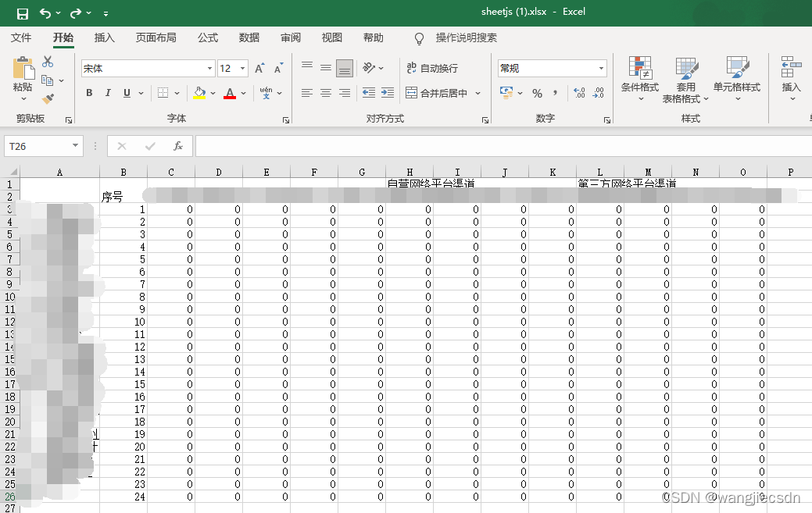Decrease the cell indent
This screenshot has width=812, height=513.
pos(369,93)
